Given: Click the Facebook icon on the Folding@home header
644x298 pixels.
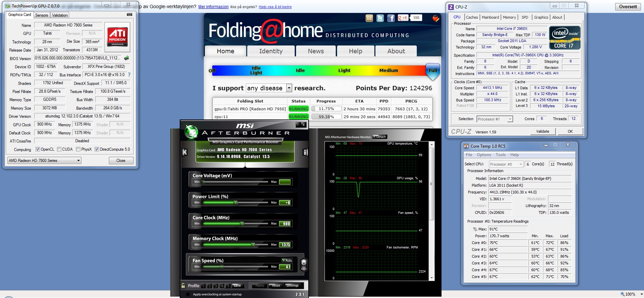Looking at the screenshot, I should [x=391, y=18].
